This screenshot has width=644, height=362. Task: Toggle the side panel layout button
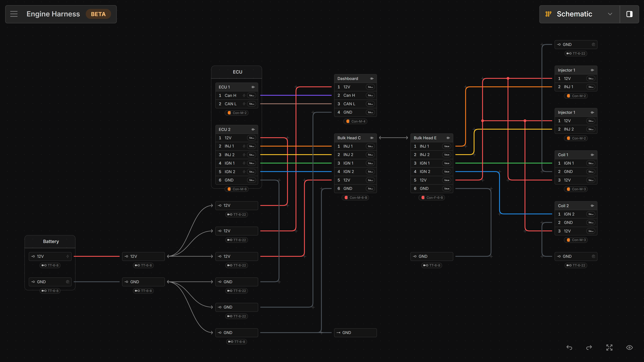629,14
